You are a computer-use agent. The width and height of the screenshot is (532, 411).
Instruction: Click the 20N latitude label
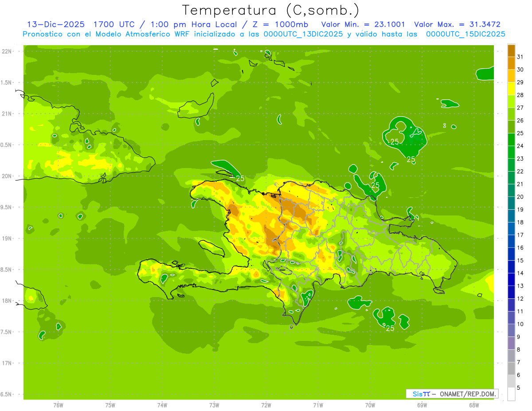[8, 176]
